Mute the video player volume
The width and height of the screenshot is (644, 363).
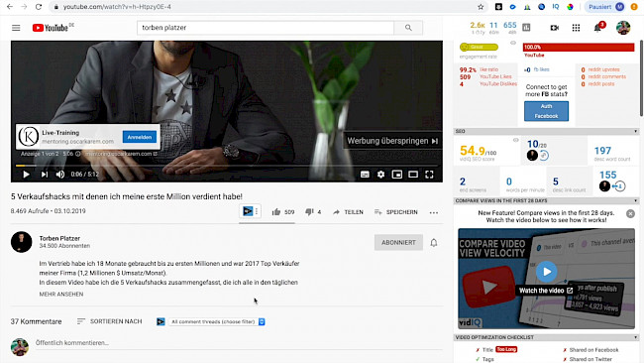point(60,175)
